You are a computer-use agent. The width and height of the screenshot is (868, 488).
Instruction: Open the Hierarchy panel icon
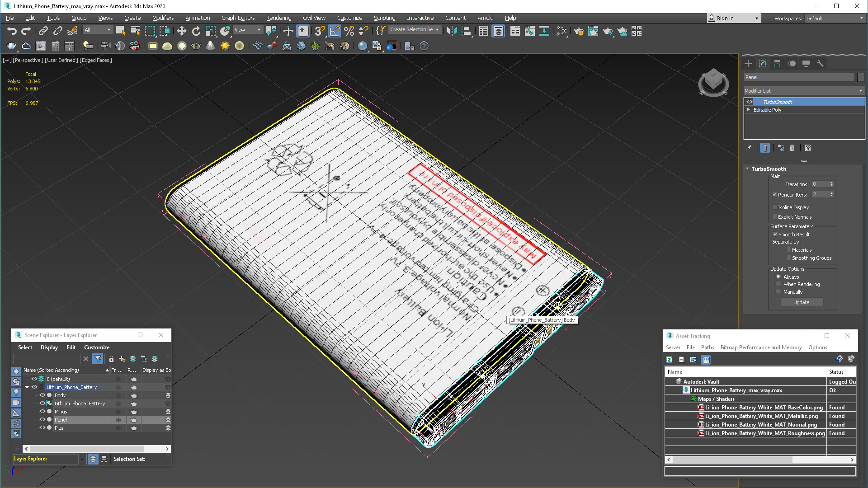(777, 64)
